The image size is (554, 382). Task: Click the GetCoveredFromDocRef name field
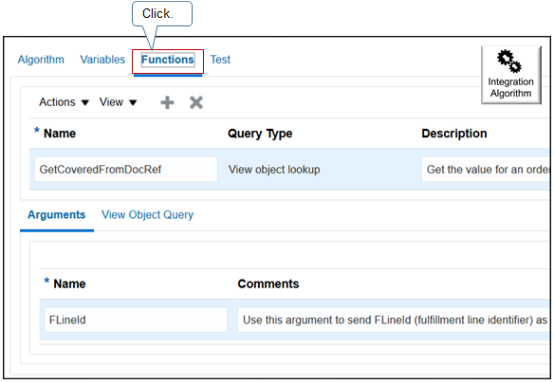pos(126,170)
